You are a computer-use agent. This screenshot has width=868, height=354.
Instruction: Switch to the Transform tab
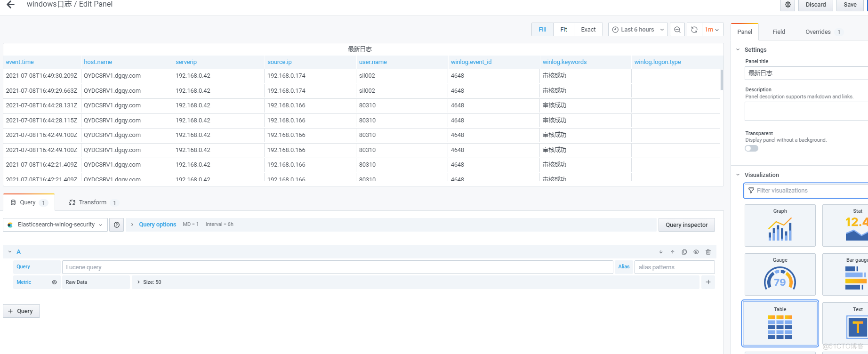tap(93, 202)
